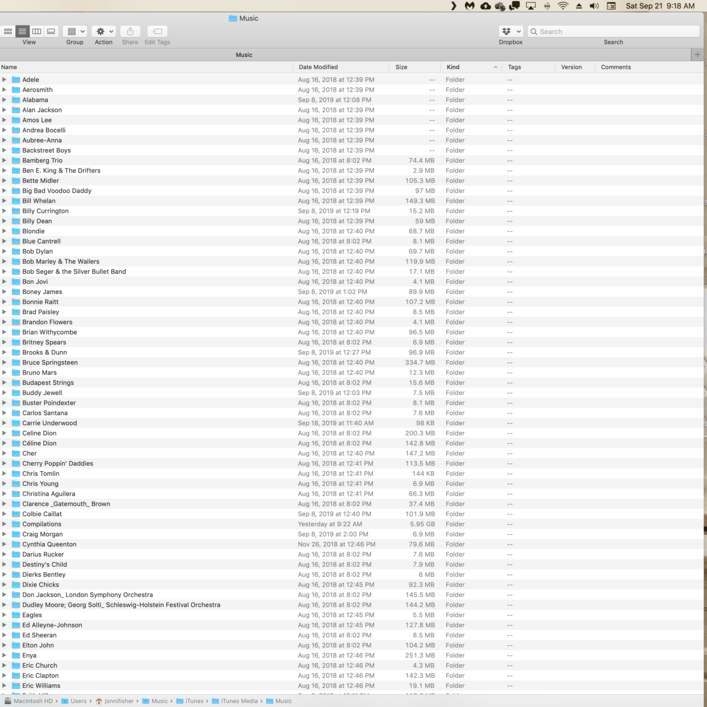The image size is (707, 707).
Task: Select the Destiny's Child folder name
Action: [45, 565]
